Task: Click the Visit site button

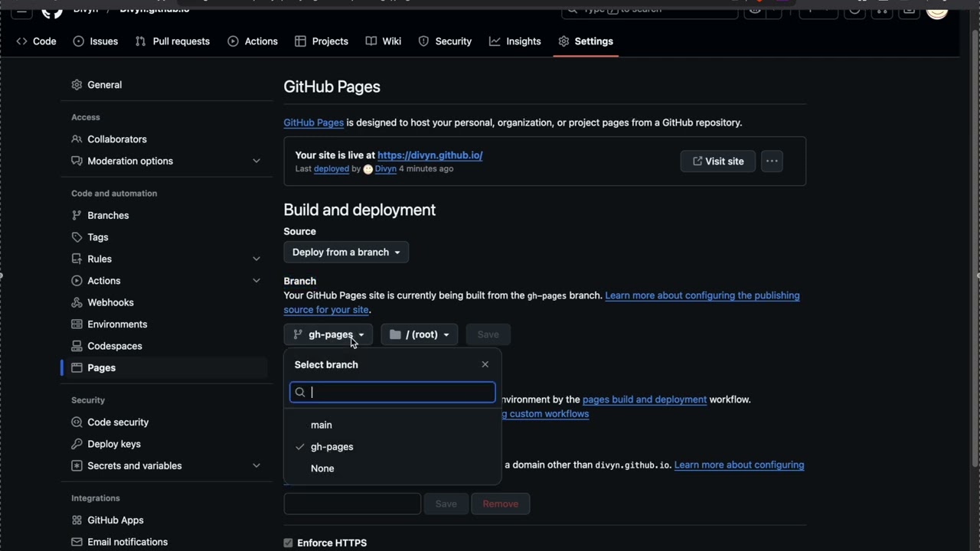Action: (718, 161)
